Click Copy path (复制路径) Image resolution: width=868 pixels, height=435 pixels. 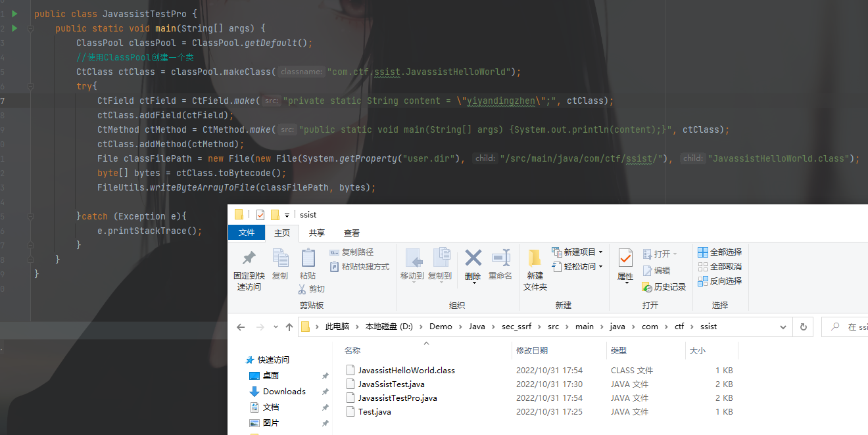(x=351, y=252)
